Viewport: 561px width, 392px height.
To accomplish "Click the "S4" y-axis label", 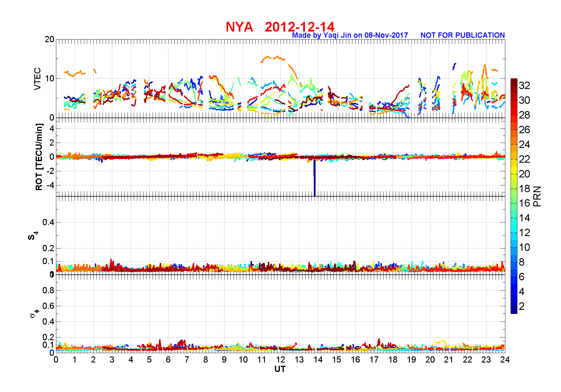I will 33,236.
